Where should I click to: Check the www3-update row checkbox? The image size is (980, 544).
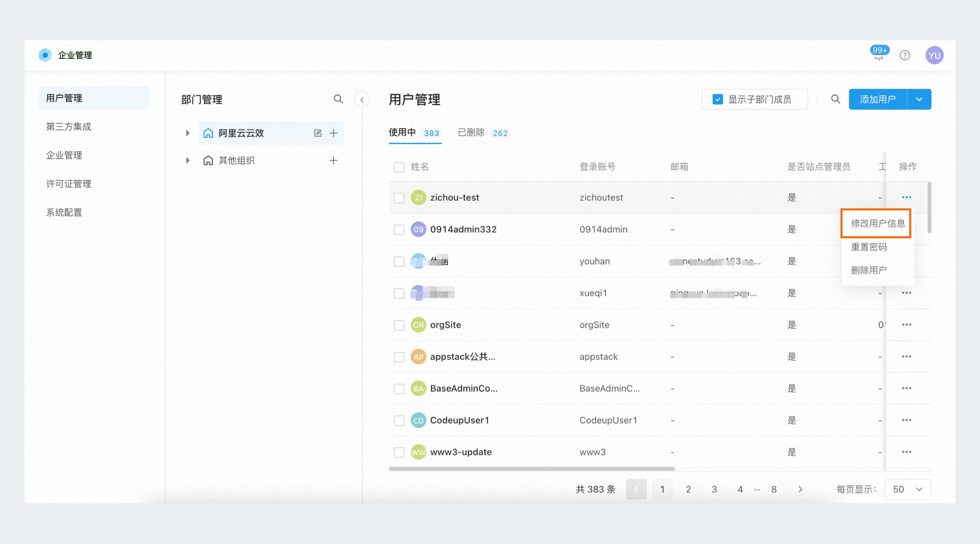click(x=399, y=452)
